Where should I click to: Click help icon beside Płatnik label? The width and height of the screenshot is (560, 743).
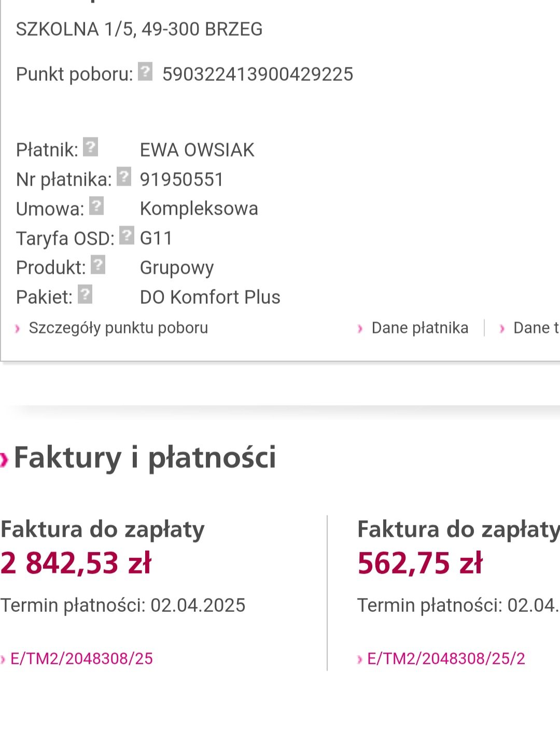tap(90, 147)
